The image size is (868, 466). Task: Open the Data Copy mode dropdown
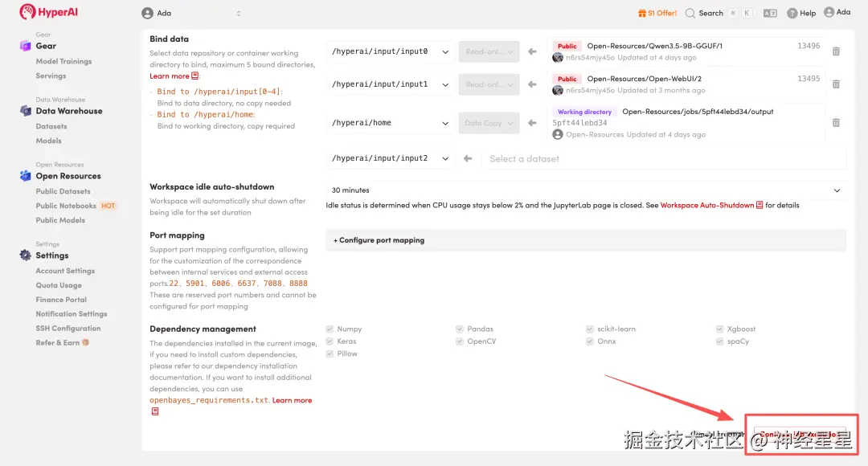pyautogui.click(x=489, y=123)
